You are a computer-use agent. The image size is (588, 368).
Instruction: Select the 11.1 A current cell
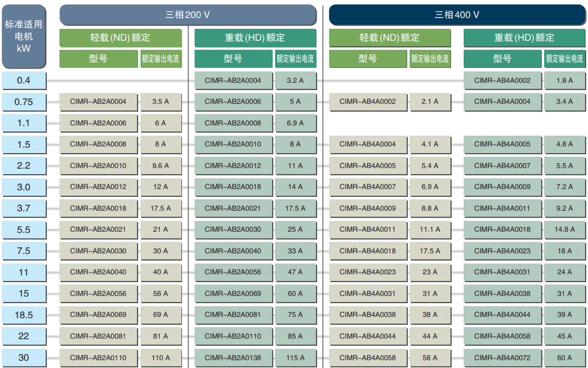click(430, 229)
